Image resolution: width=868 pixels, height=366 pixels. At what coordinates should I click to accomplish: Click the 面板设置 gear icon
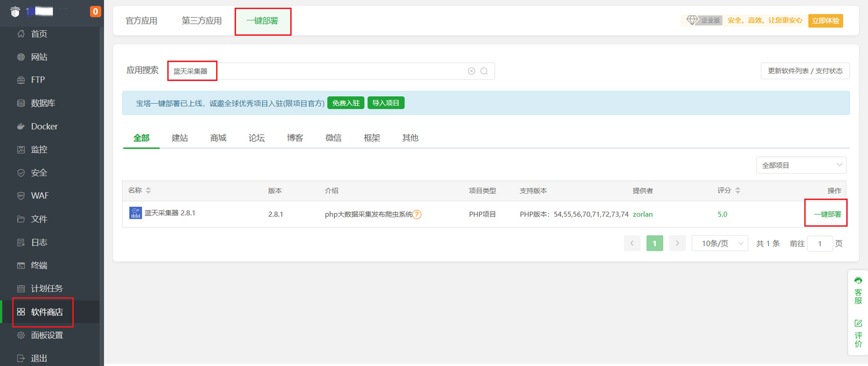tap(21, 335)
